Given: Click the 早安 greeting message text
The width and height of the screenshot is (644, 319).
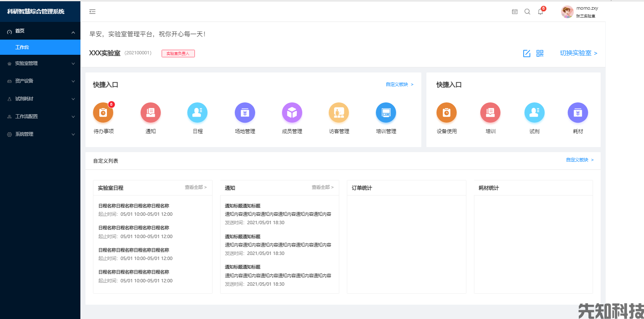Looking at the screenshot, I should 147,34.
